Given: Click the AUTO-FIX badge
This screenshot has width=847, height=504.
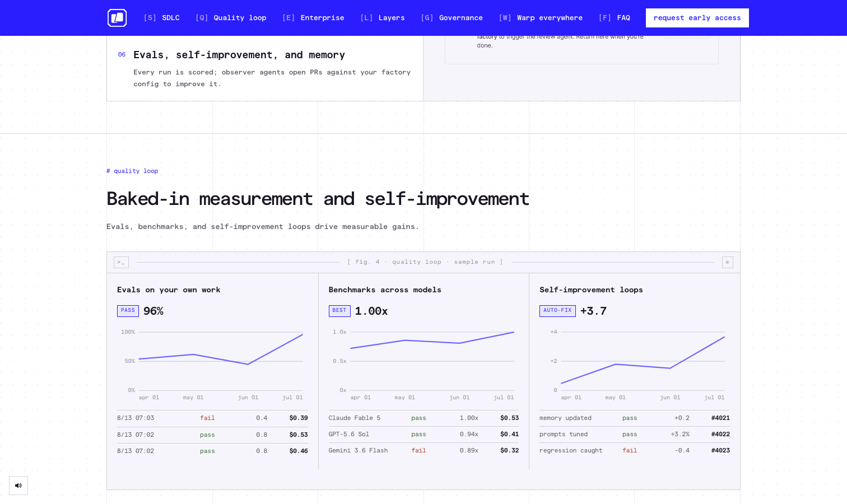Looking at the screenshot, I should [x=557, y=311].
